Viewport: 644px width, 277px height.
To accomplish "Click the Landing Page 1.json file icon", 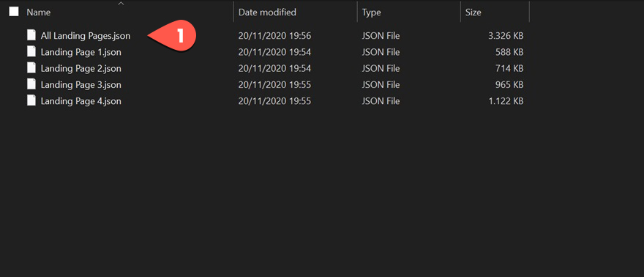I will pyautogui.click(x=31, y=52).
